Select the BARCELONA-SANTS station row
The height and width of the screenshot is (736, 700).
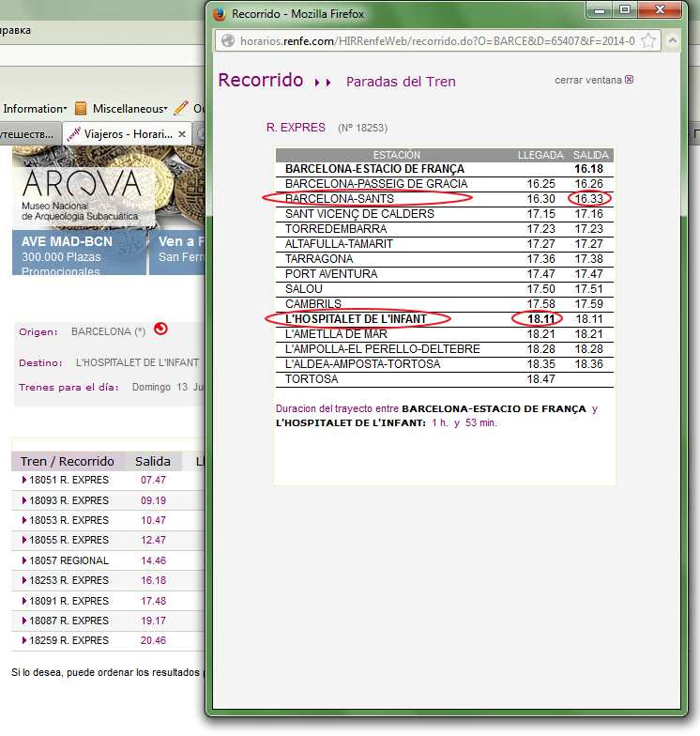(445, 199)
